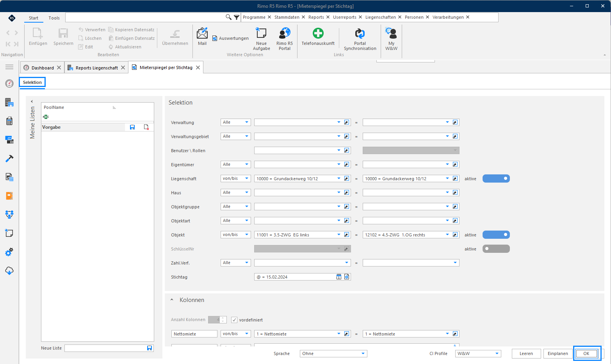Click the Telefonauskunft green plus icon

tap(318, 33)
